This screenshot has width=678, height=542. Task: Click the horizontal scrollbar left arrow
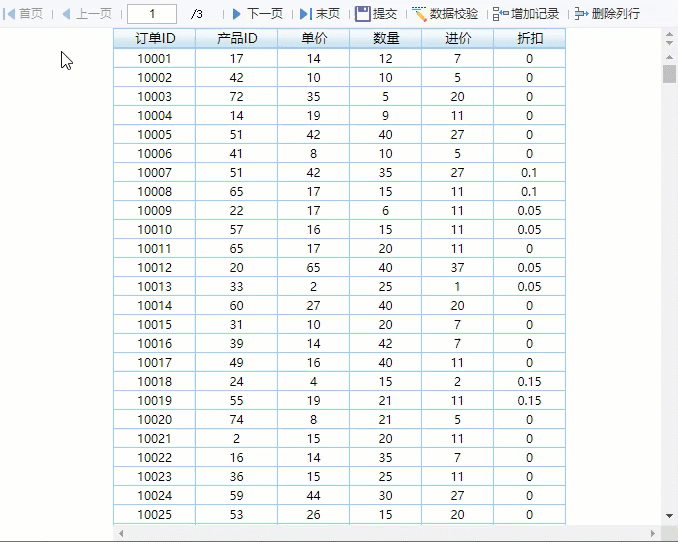(x=121, y=533)
